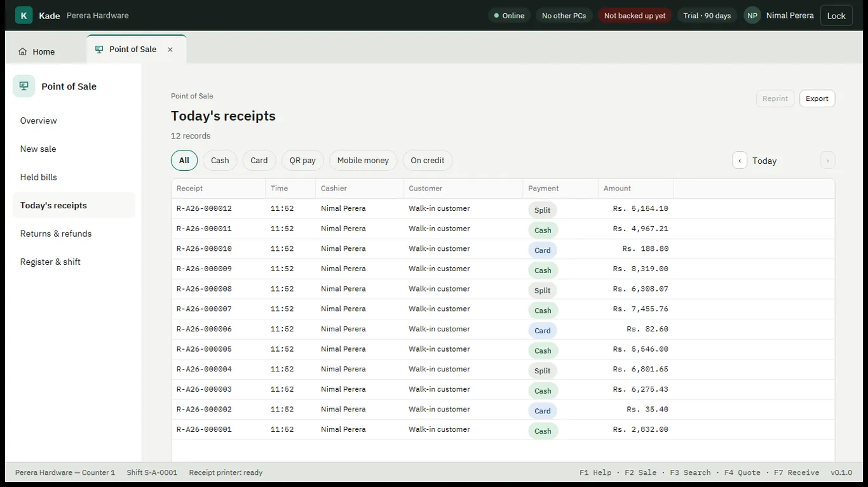This screenshot has width=868, height=487.
Task: Click the NP user avatar
Action: pos(752,15)
